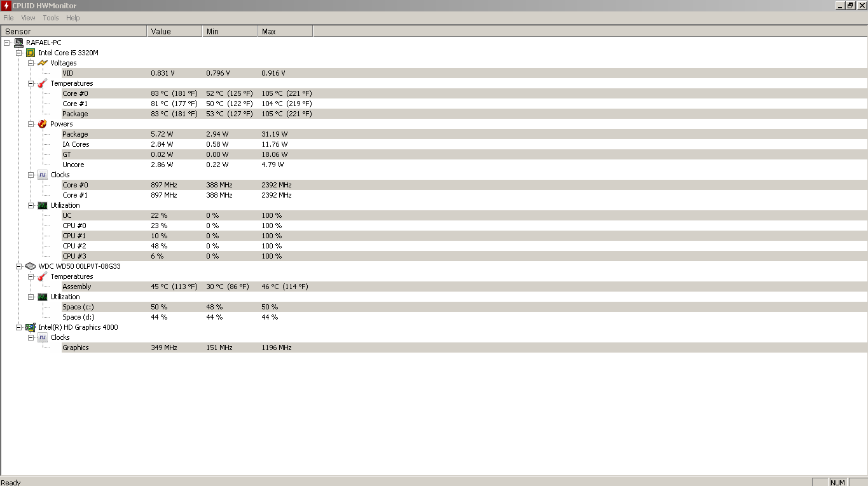This screenshot has height=486, width=868.
Task: Select the Space (c:) row
Action: [x=464, y=307]
